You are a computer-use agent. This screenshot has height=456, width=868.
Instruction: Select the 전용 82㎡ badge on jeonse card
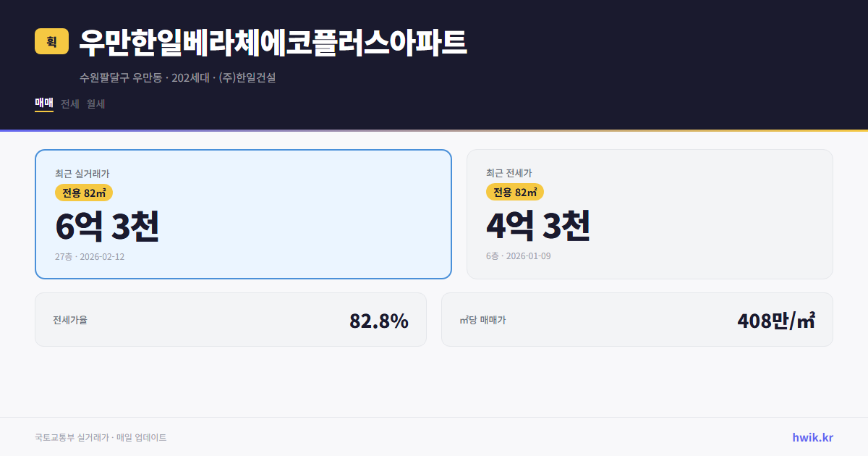tap(515, 193)
